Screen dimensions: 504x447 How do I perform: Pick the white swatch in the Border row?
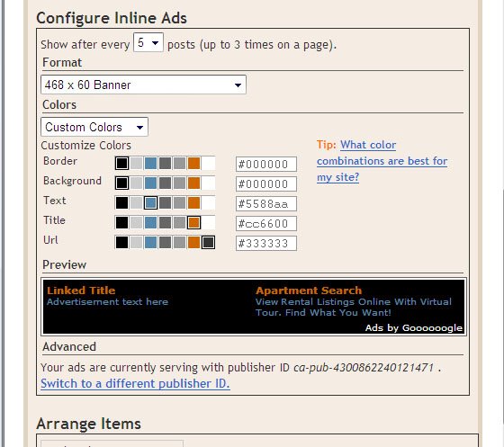(208, 163)
